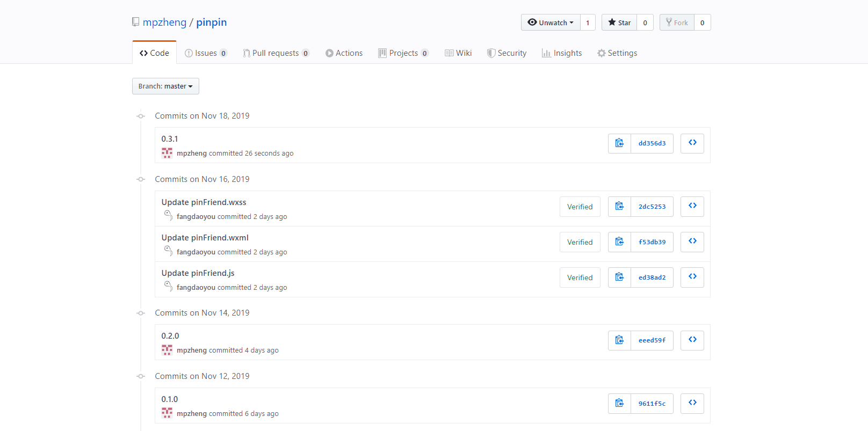Screen dimensions: 868x431
Task: Click fangdaoyou author on pinFriend.js commit
Action: (x=196, y=288)
